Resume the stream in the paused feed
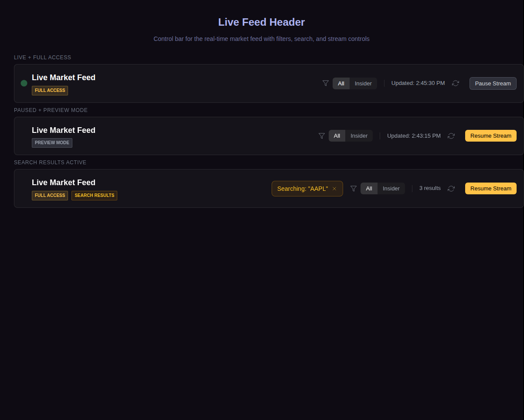Screen dimensions: 524x420 [490, 135]
